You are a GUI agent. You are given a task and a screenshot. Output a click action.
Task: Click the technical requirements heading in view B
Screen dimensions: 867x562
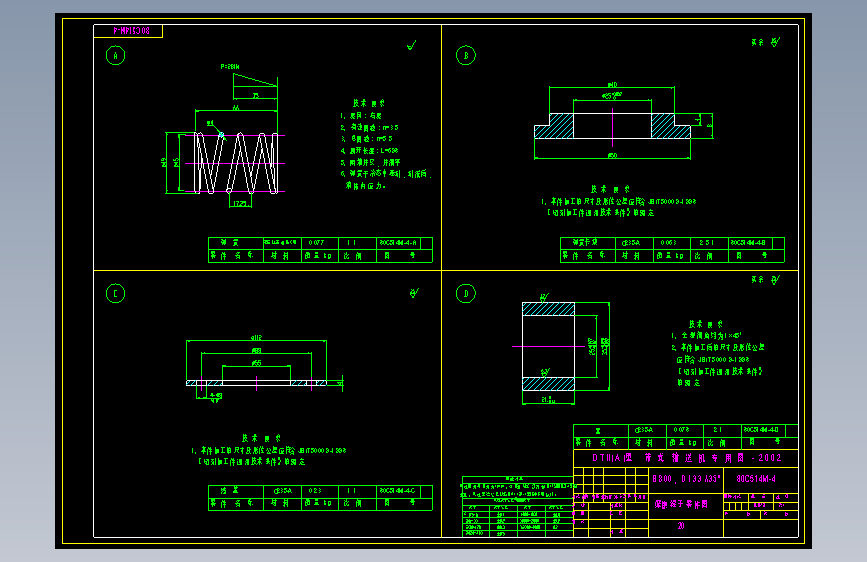coord(610,189)
